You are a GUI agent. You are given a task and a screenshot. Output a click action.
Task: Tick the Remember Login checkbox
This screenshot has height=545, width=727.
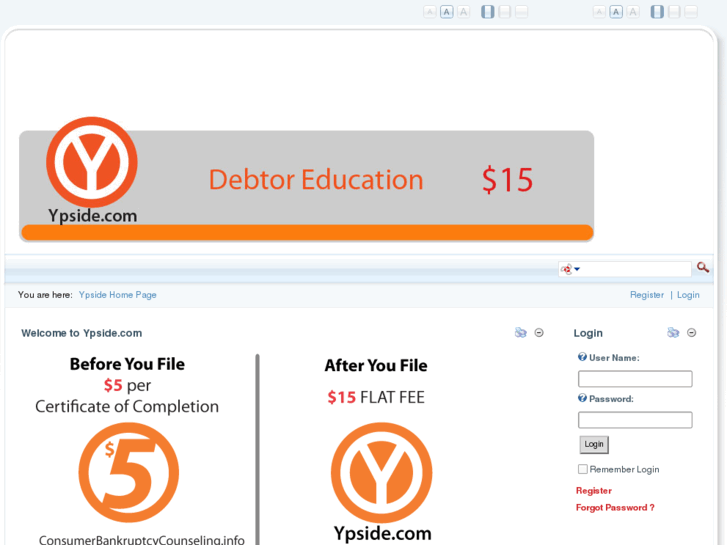(x=583, y=469)
